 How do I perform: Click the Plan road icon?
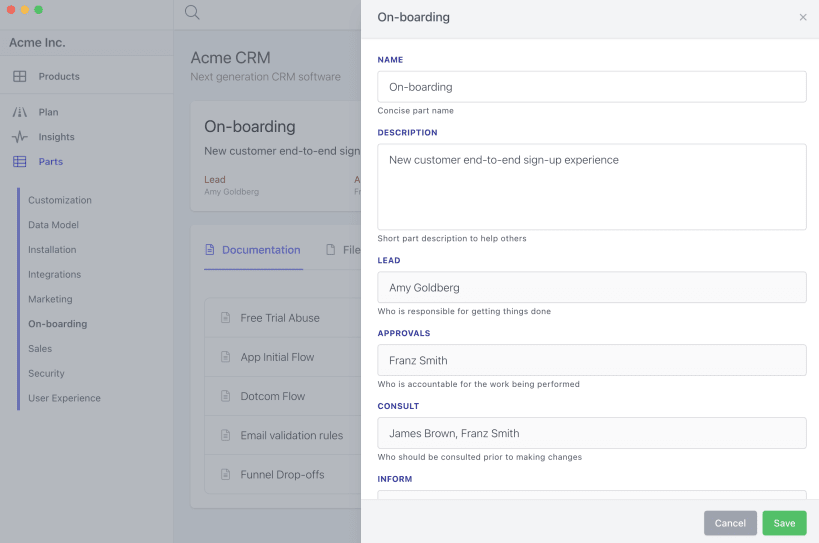tap(20, 112)
